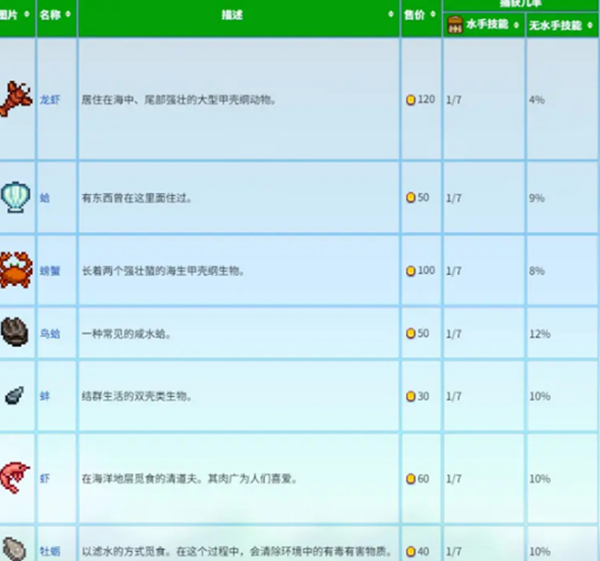Image resolution: width=600 pixels, height=561 pixels.
Task: Click the oyster image in the 牡蛎 row
Action: click(x=14, y=549)
